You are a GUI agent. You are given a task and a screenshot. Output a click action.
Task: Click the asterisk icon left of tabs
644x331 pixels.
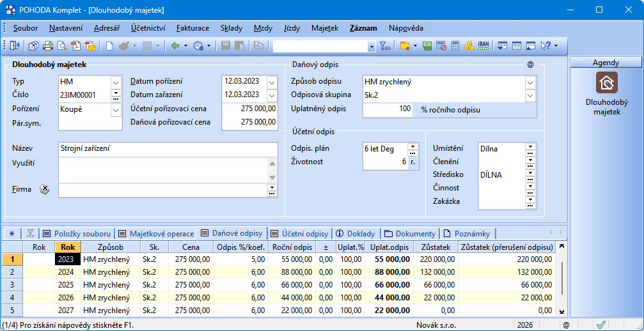pos(12,233)
